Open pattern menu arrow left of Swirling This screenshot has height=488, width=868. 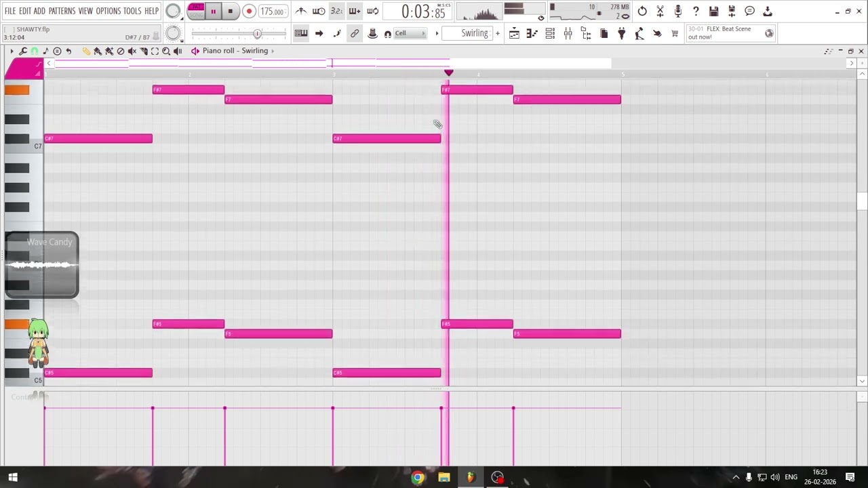pyautogui.click(x=437, y=33)
